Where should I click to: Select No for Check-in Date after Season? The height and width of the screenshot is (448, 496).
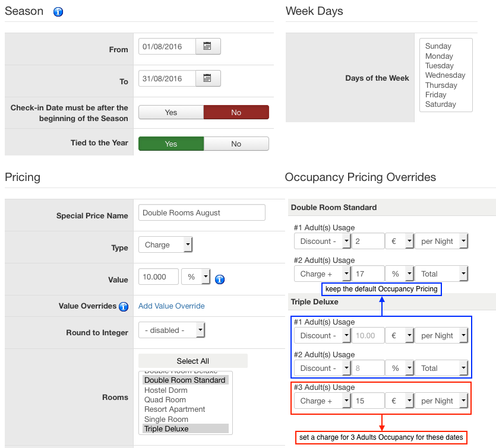tap(236, 112)
